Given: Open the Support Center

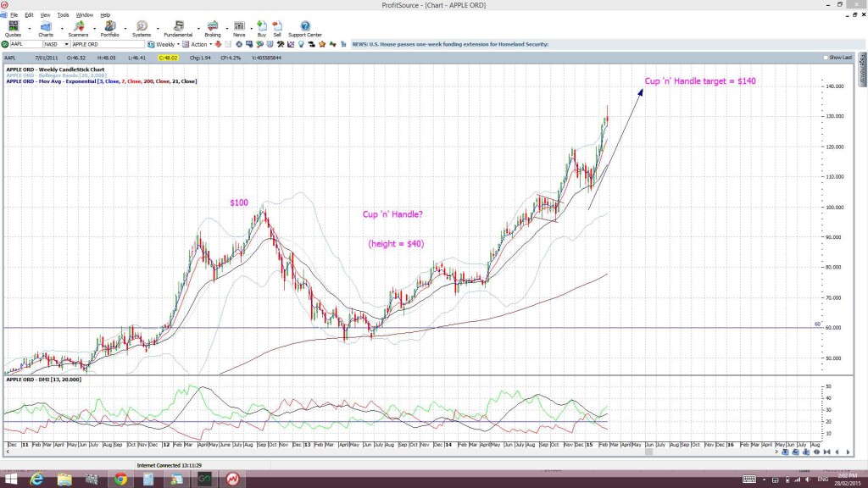Looking at the screenshot, I should [305, 29].
